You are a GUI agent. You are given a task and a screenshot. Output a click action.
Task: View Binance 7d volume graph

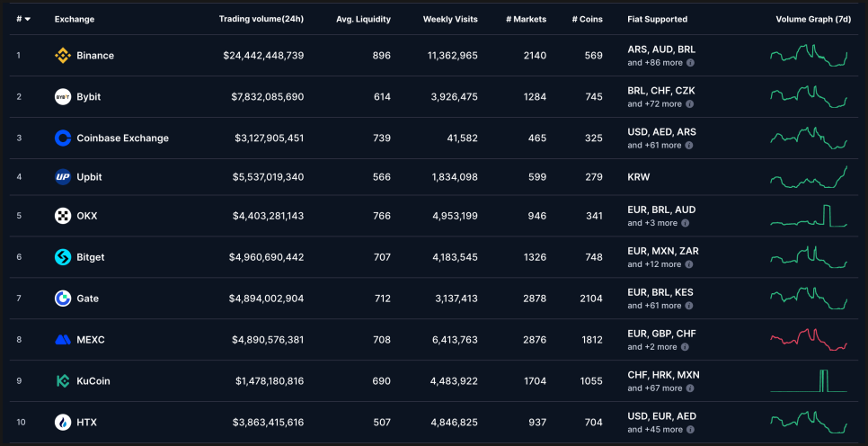click(809, 56)
